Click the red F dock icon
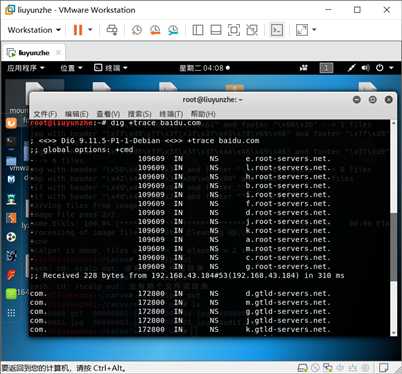This screenshot has height=374, width=402. tap(11, 275)
